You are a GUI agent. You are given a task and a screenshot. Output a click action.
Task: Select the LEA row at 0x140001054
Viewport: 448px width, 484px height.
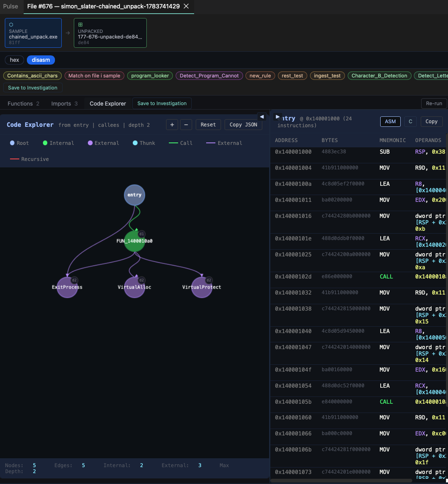[359, 389]
